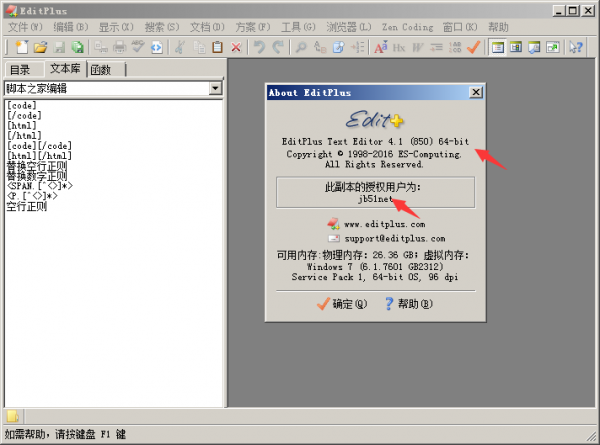The image size is (600, 445).
Task: Toggle the W word wrap icon
Action: (x=418, y=47)
